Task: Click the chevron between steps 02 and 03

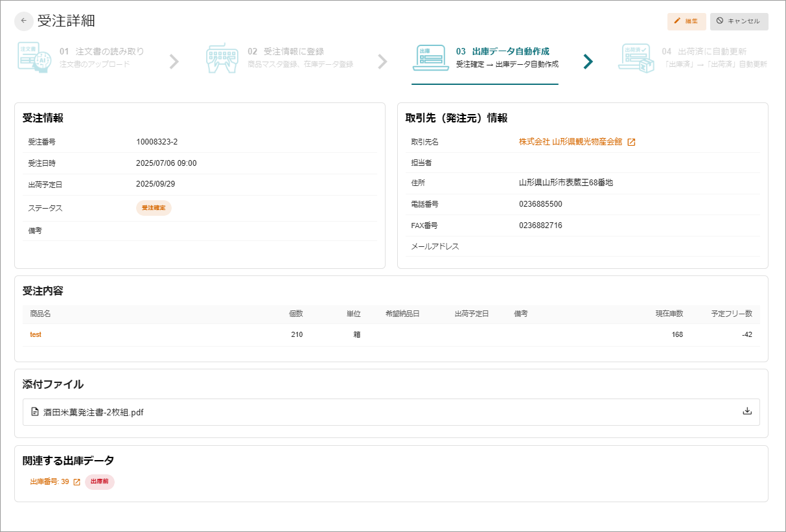Action: (382, 62)
